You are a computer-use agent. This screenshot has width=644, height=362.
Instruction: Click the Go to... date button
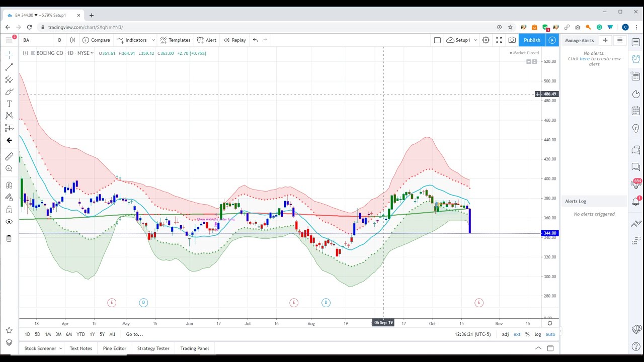(x=134, y=334)
